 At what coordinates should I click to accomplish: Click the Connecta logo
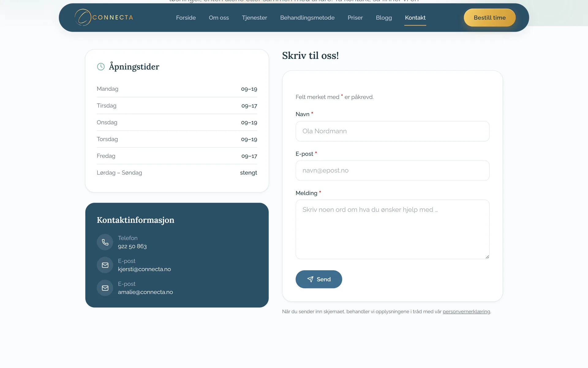pyautogui.click(x=104, y=17)
